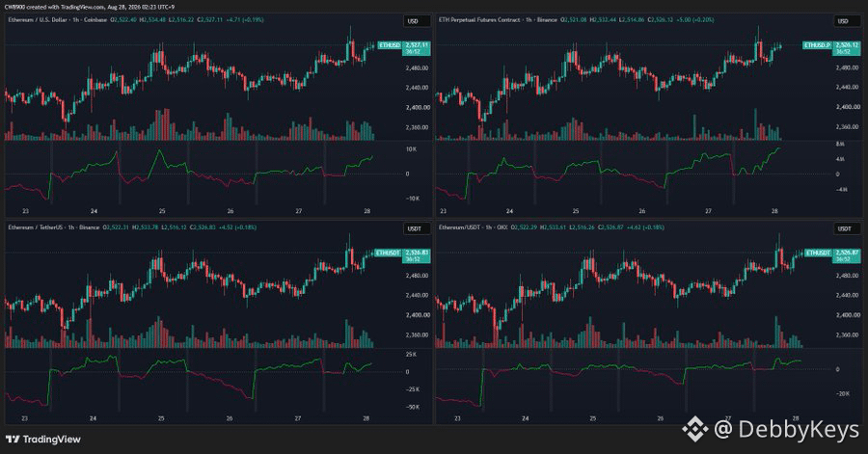868x454 pixels.
Task: Click date 24 on Binance TetherUS time axis
Action: (x=93, y=418)
